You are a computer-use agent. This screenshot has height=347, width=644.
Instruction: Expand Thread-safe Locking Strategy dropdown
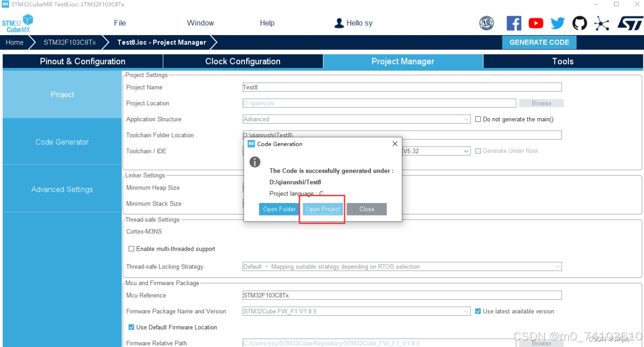557,267
